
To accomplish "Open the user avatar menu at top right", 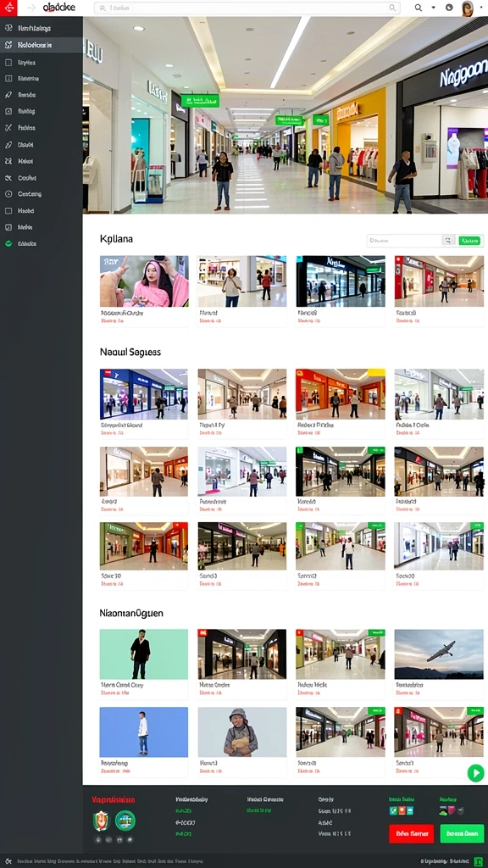I will 468,8.
